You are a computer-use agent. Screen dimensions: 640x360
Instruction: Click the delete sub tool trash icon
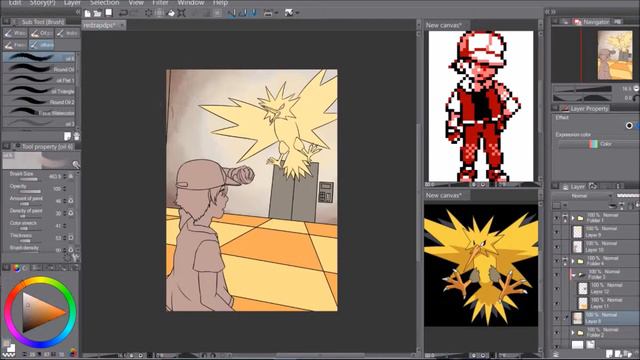[x=76, y=136]
